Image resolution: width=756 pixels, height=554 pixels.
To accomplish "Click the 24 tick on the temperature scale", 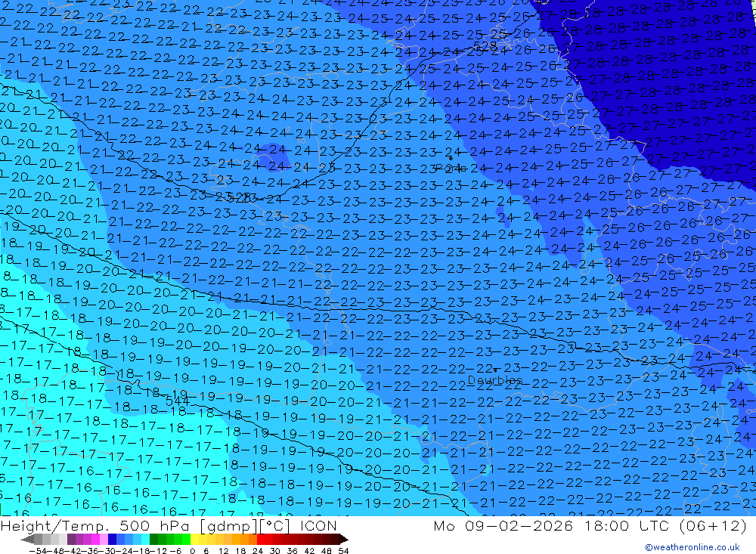I will coord(258,551).
